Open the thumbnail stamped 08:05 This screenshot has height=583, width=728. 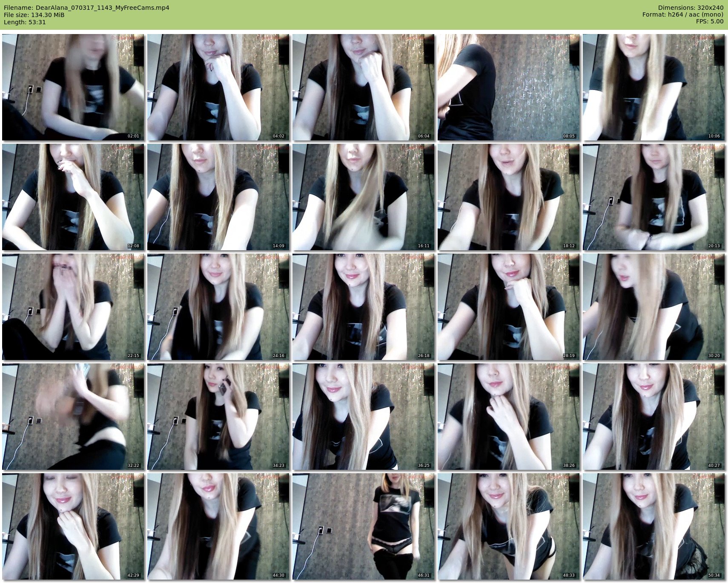click(x=509, y=87)
